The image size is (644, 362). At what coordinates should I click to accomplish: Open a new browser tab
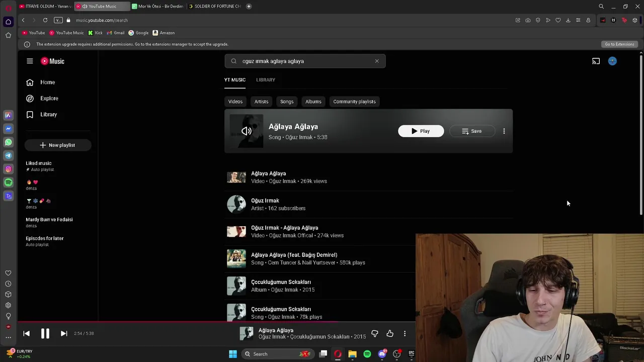click(x=249, y=6)
